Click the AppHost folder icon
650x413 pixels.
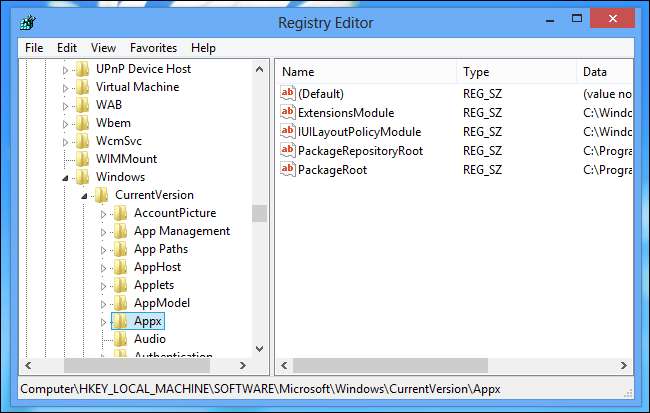pos(121,267)
